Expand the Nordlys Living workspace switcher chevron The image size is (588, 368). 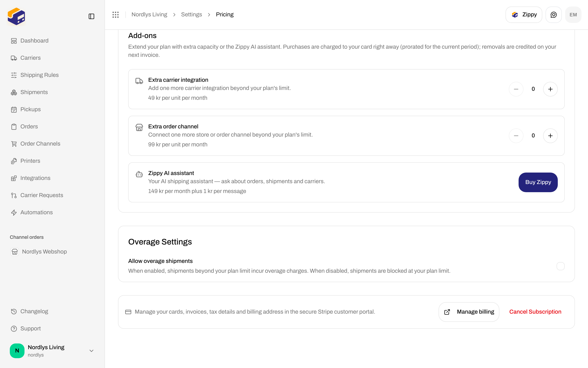91,351
